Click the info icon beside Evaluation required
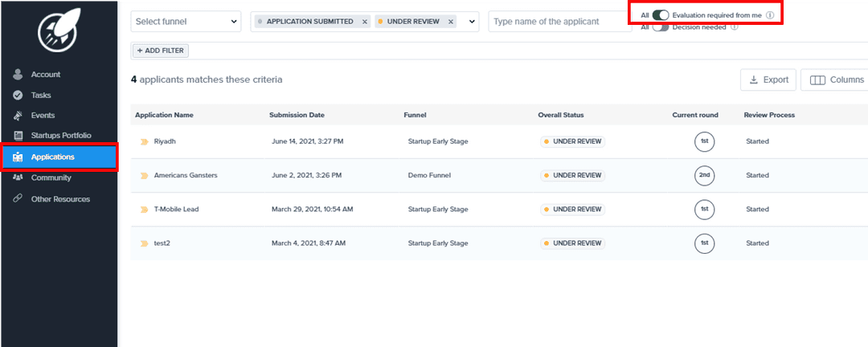The height and width of the screenshot is (347, 868). (x=770, y=15)
